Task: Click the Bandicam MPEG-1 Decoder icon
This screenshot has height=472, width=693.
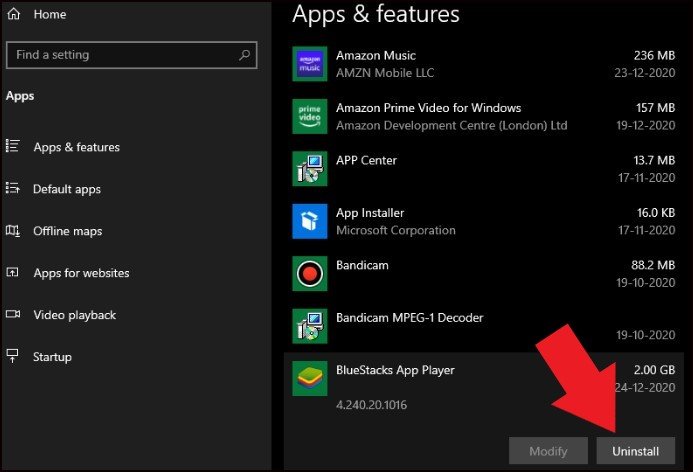Action: (310, 326)
